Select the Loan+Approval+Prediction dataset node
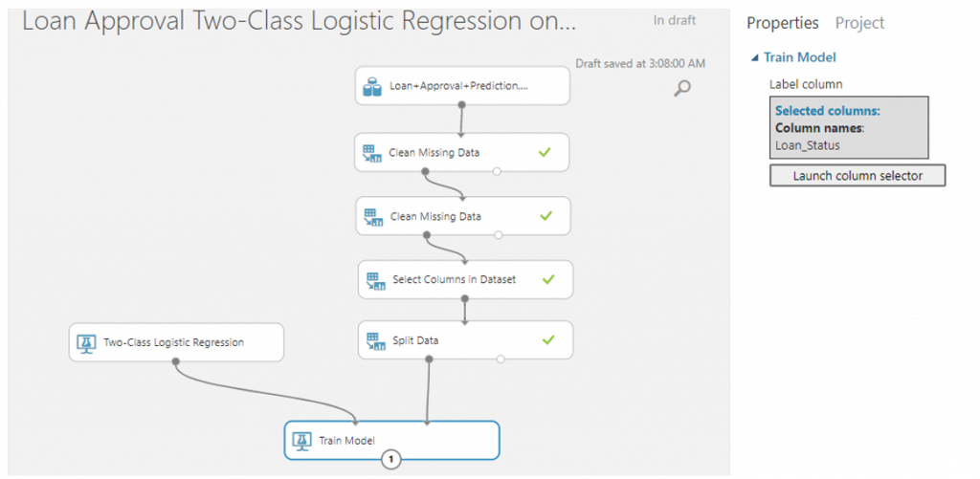The image size is (980, 479). (x=462, y=86)
